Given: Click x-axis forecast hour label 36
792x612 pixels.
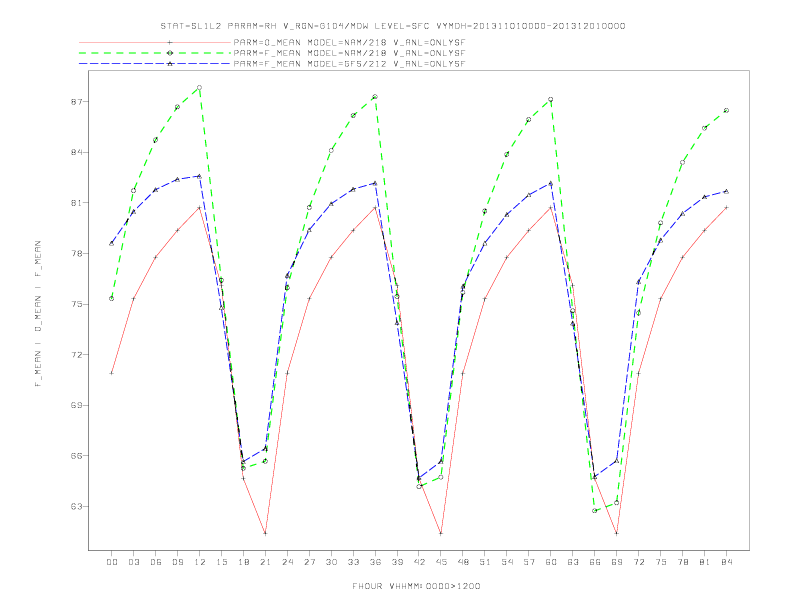Looking at the screenshot, I should pos(375,562).
